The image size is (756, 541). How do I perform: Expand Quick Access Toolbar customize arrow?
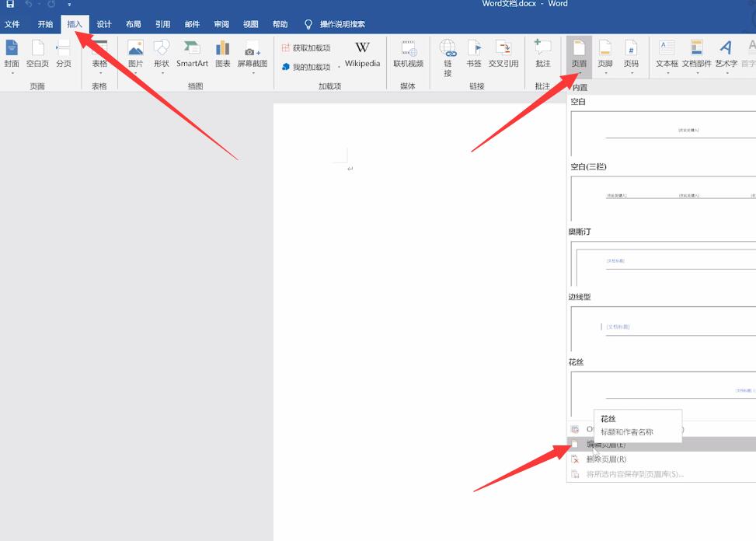click(x=69, y=5)
